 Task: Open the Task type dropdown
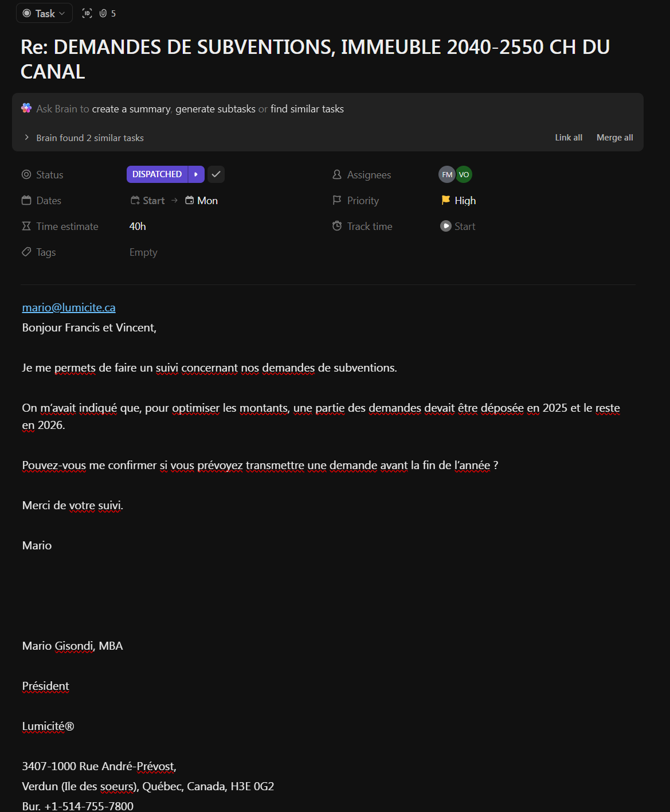point(44,13)
